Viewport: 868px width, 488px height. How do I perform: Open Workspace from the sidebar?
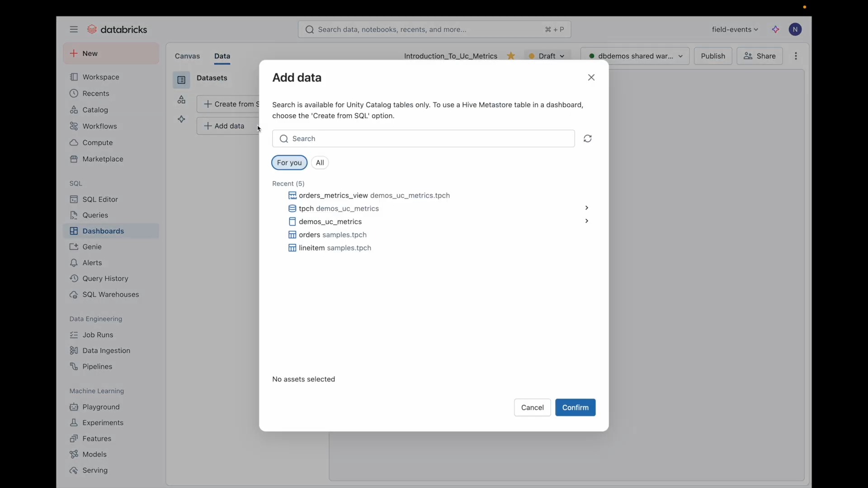click(111, 77)
